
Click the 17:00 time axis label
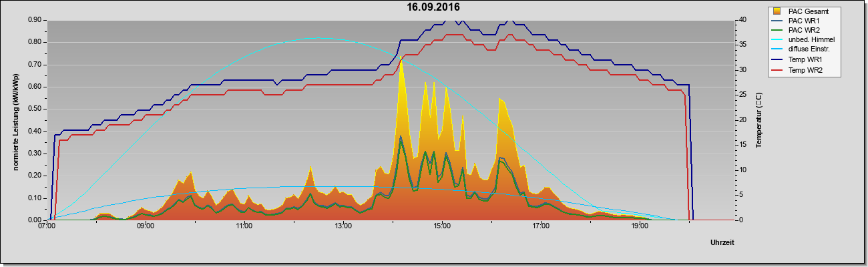(541, 226)
